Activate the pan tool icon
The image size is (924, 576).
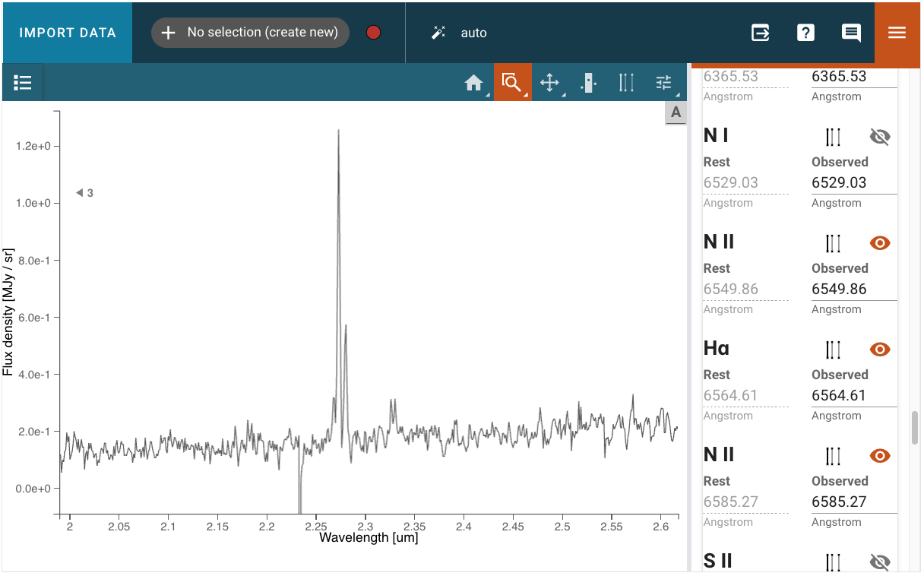pyautogui.click(x=549, y=83)
